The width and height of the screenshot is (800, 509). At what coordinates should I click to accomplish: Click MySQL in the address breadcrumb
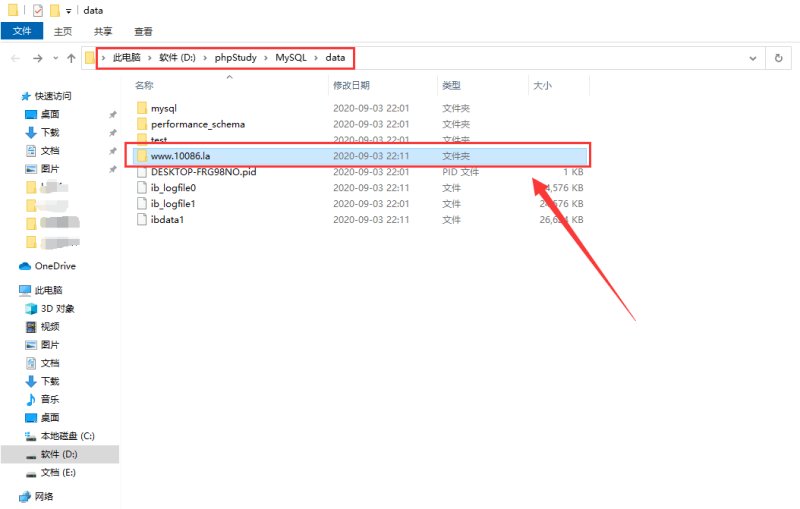pos(291,58)
